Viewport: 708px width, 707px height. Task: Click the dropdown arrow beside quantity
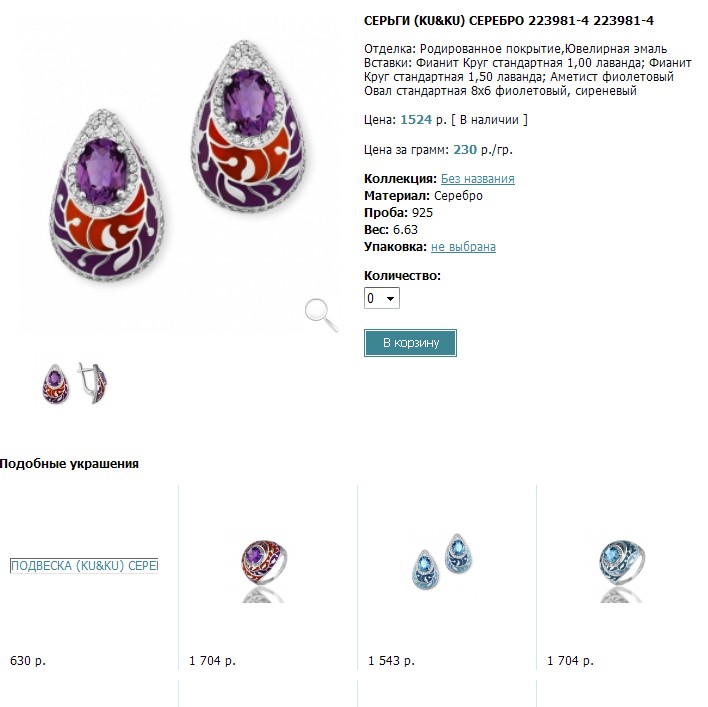(x=391, y=298)
